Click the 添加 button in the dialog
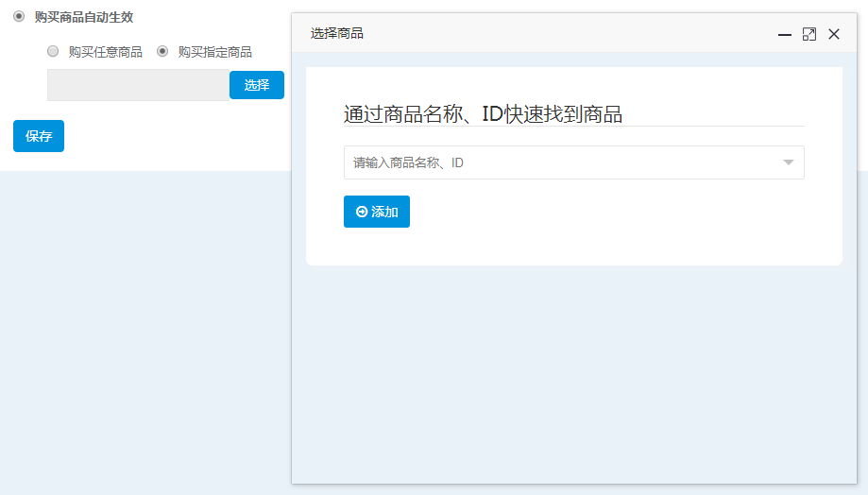Viewport: 868px width, 495px height. coord(377,212)
